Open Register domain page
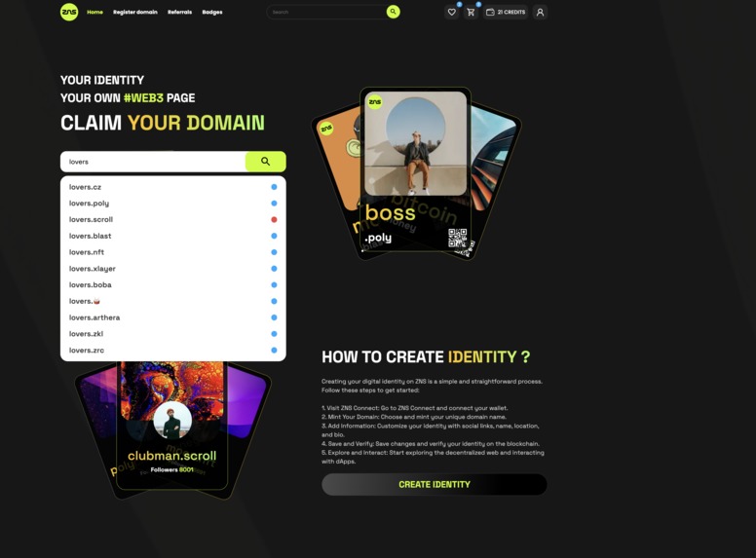Viewport: 756px width, 558px height. click(x=135, y=12)
